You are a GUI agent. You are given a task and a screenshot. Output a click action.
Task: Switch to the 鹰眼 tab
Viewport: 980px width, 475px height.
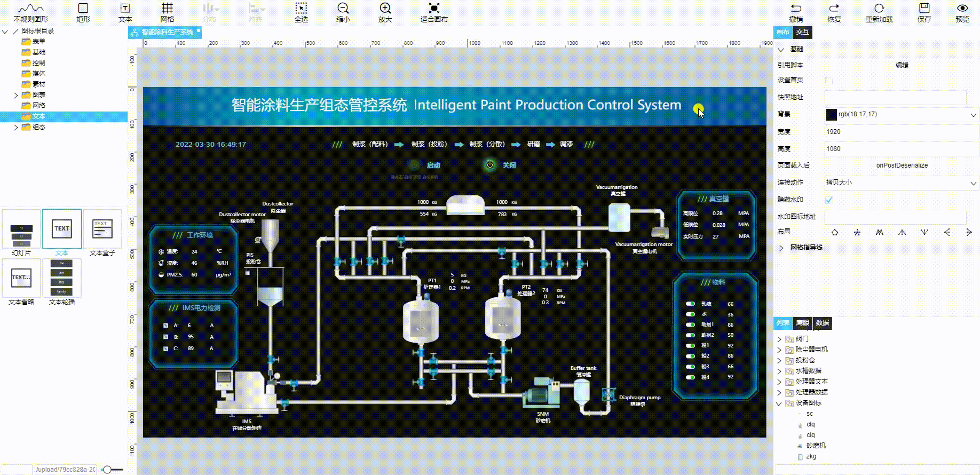point(802,323)
